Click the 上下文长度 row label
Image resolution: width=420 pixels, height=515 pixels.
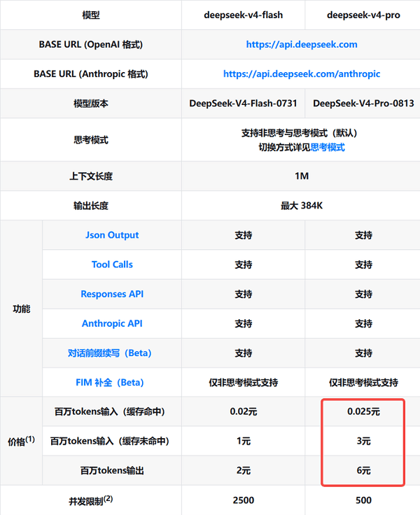point(91,176)
